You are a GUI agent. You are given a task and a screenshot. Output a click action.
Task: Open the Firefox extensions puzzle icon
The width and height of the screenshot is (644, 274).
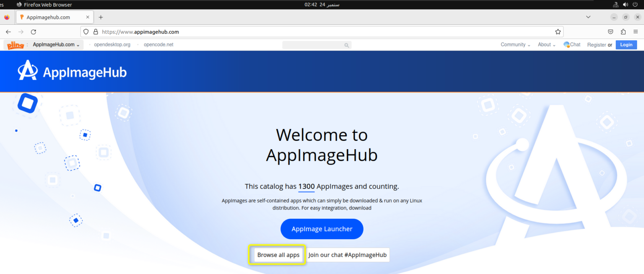(x=623, y=31)
